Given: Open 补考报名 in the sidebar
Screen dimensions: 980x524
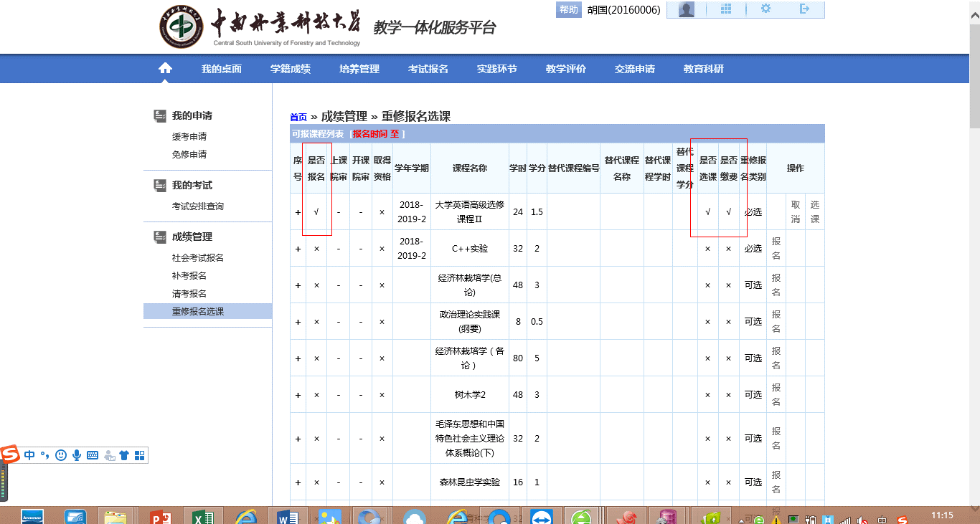Looking at the screenshot, I should [x=189, y=276].
